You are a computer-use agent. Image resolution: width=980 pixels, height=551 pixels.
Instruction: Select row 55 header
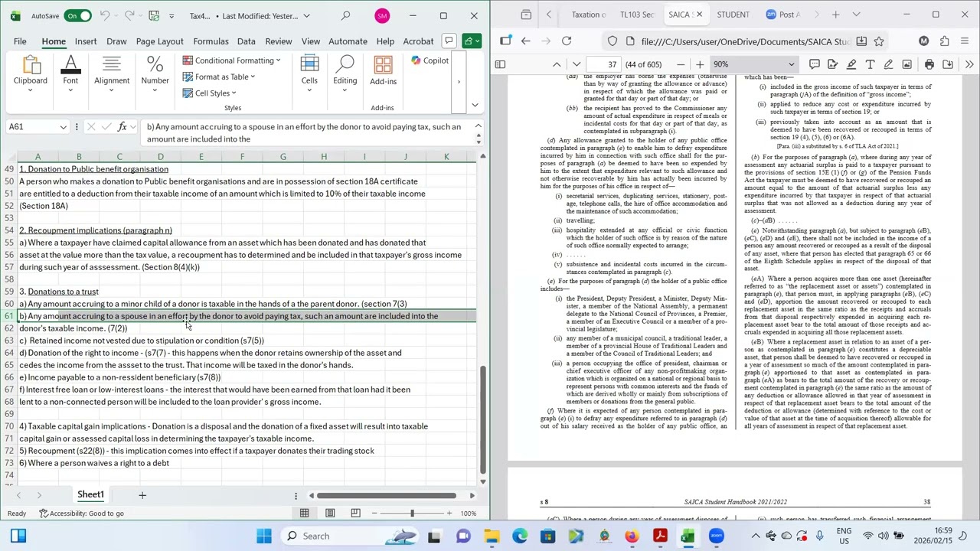[x=9, y=243]
